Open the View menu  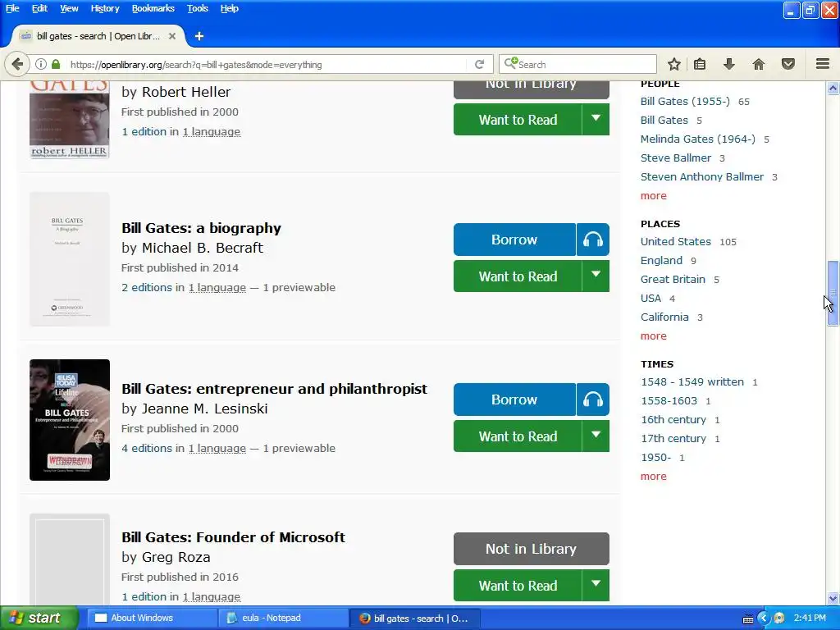coord(69,8)
